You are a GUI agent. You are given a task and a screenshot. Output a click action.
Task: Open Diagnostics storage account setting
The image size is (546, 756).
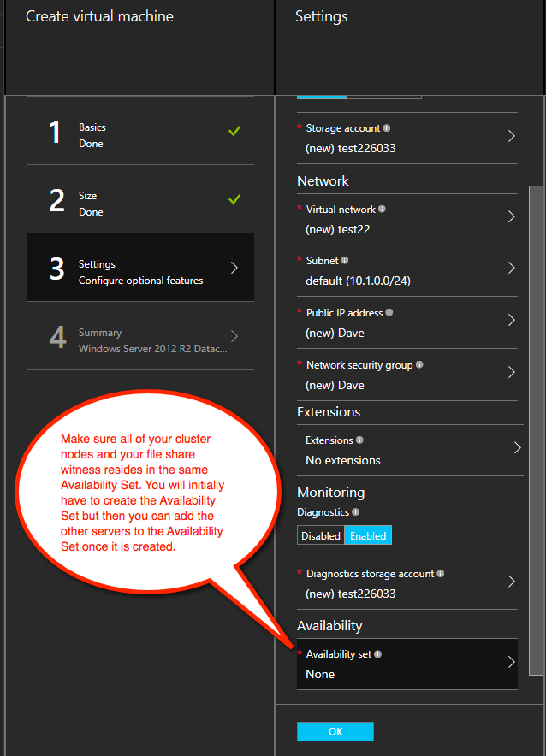point(407,583)
